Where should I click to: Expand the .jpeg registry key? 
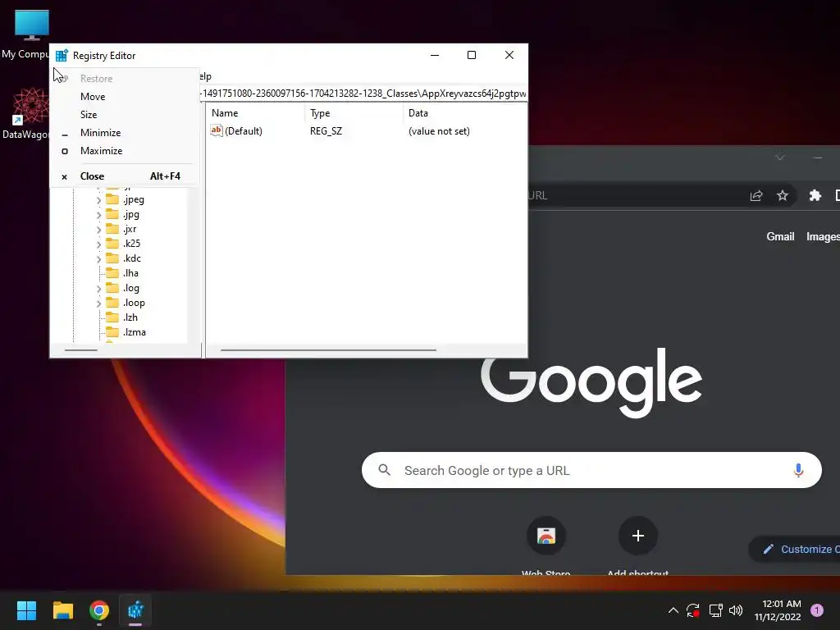click(98, 200)
